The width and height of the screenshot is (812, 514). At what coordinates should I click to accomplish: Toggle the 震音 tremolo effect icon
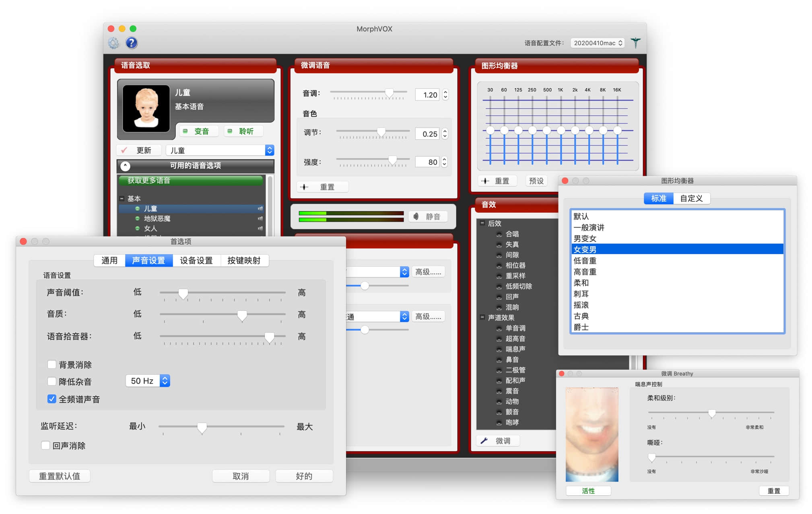pyautogui.click(x=499, y=391)
